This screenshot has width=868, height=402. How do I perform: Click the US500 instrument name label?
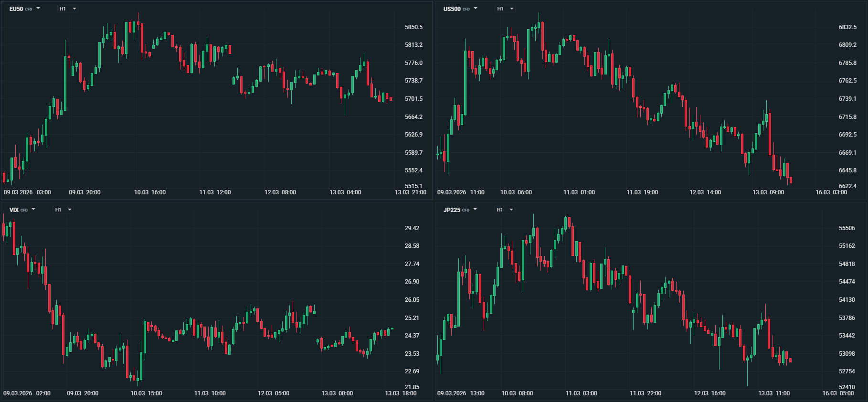452,9
